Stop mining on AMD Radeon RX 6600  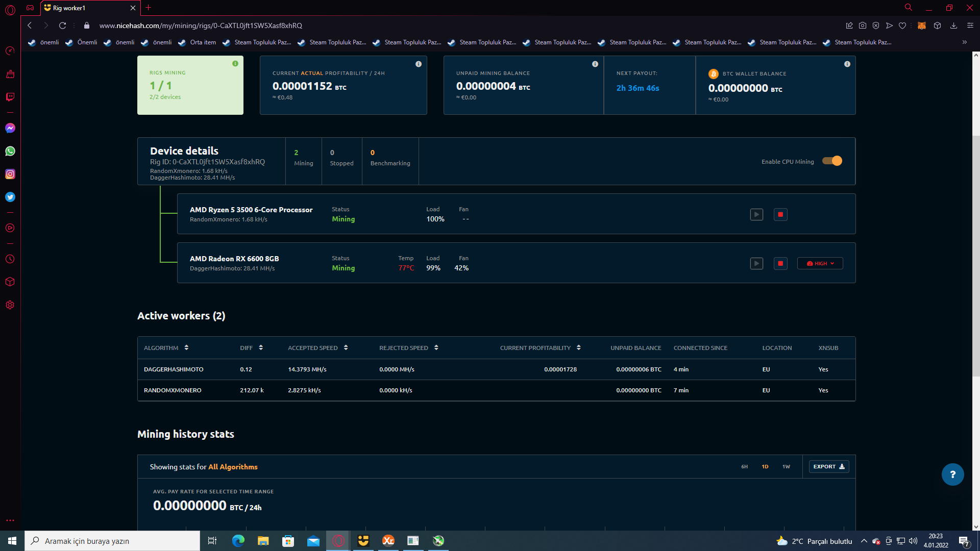(780, 264)
